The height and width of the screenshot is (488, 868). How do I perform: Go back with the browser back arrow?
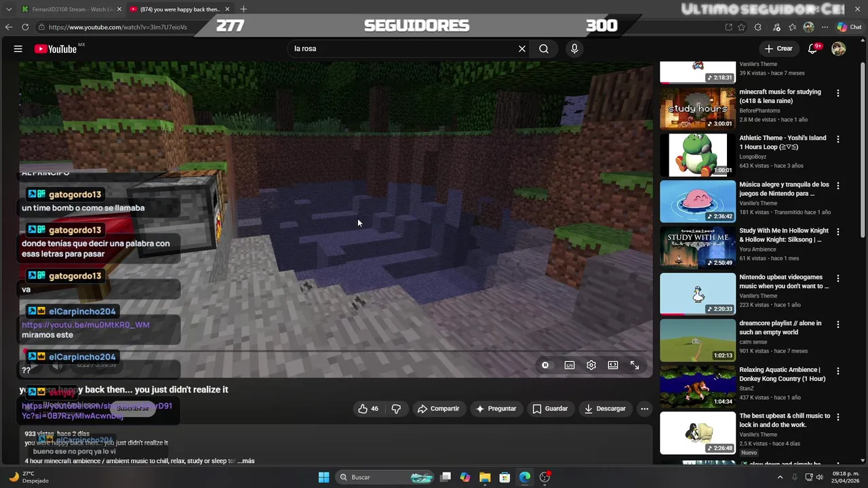pyautogui.click(x=9, y=27)
